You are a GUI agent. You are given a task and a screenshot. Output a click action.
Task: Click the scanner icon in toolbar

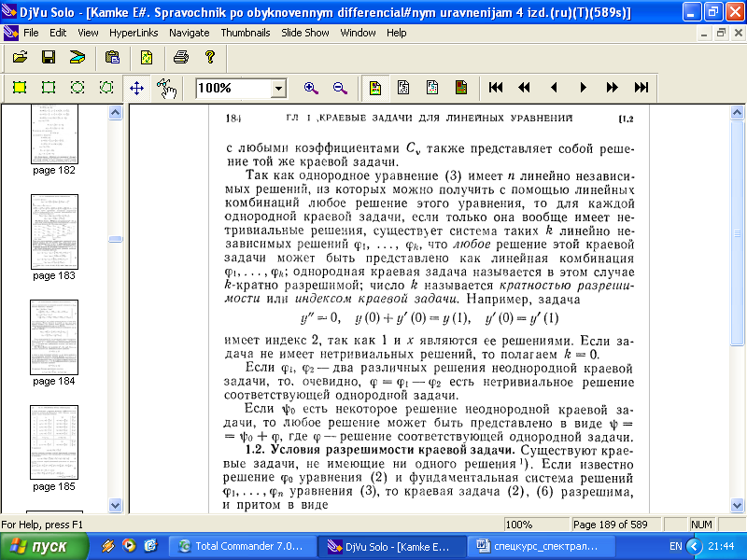point(78,58)
